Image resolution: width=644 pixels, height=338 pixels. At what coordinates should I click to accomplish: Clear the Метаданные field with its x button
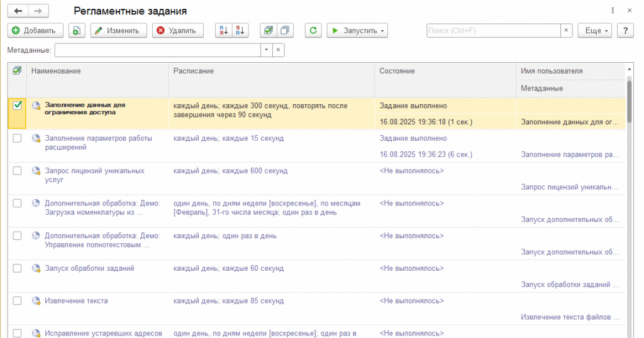[x=278, y=50]
